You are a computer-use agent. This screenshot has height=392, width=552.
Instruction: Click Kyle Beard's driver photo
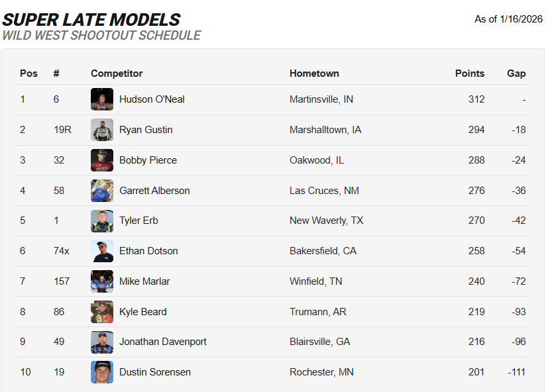tap(102, 312)
